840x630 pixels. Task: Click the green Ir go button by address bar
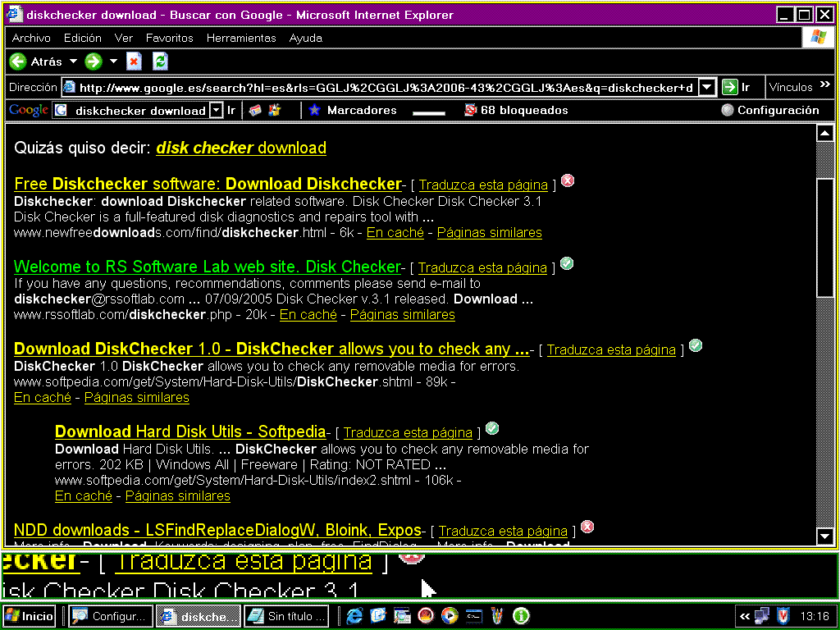coord(736,87)
